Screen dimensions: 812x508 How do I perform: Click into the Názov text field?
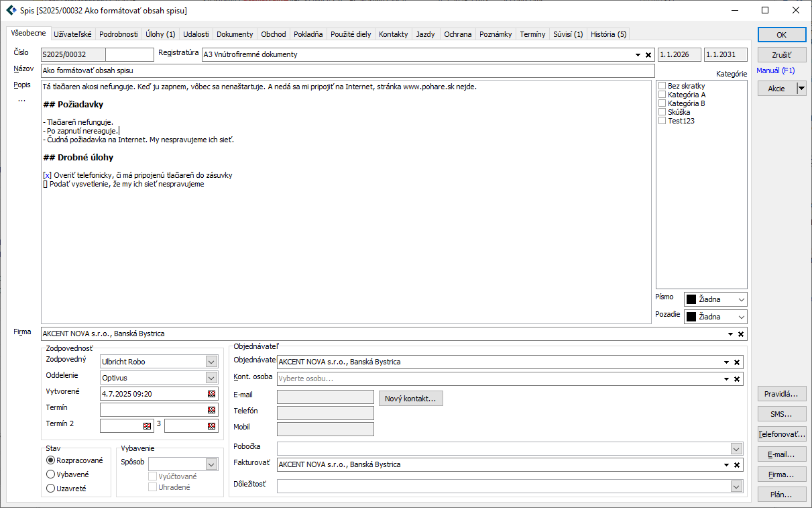[347, 70]
